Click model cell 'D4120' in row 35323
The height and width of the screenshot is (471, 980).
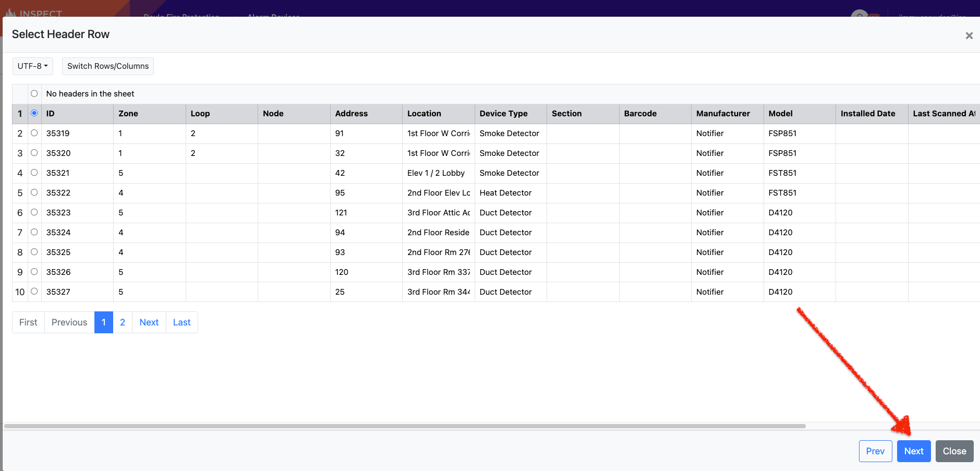tap(800, 213)
